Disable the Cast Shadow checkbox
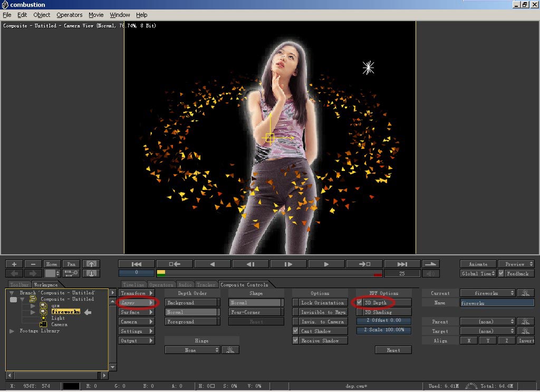Viewport: 540px width, 392px height. [x=296, y=331]
